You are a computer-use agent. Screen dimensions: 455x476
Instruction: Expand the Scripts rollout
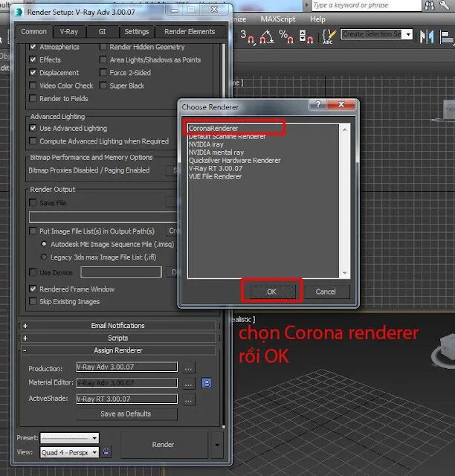click(118, 338)
